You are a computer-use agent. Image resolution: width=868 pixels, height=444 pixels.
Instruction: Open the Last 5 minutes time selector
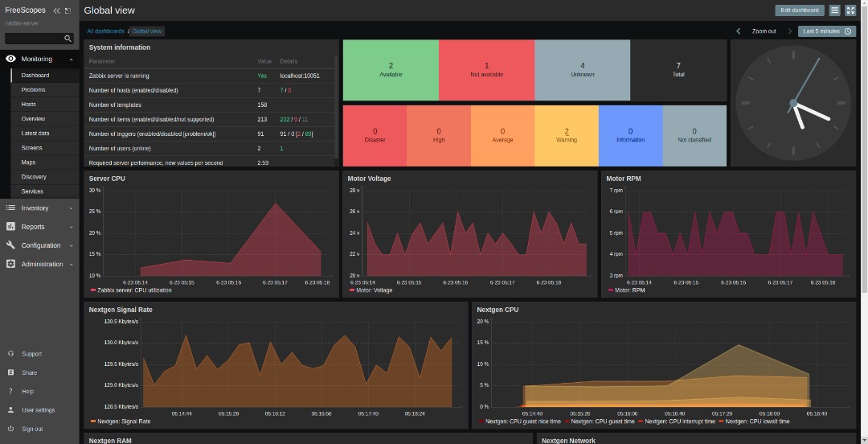tap(825, 31)
